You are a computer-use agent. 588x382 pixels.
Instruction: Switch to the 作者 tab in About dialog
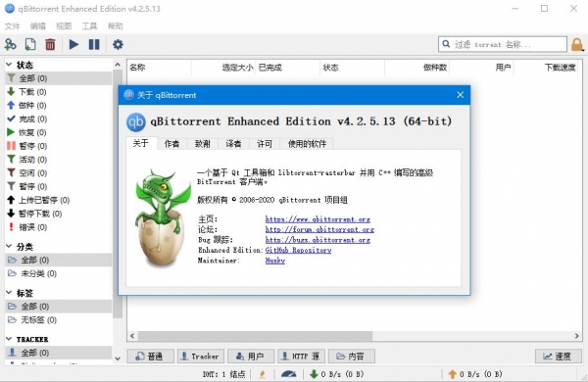coord(171,144)
